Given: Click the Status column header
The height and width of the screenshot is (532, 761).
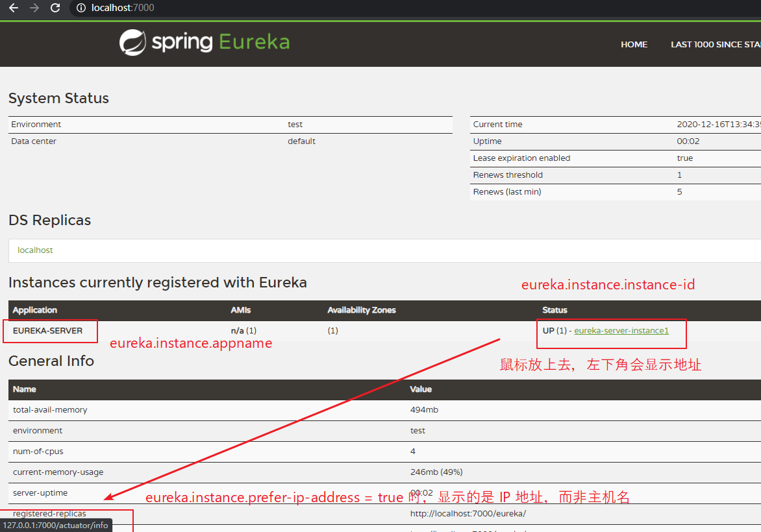Looking at the screenshot, I should tap(555, 310).
